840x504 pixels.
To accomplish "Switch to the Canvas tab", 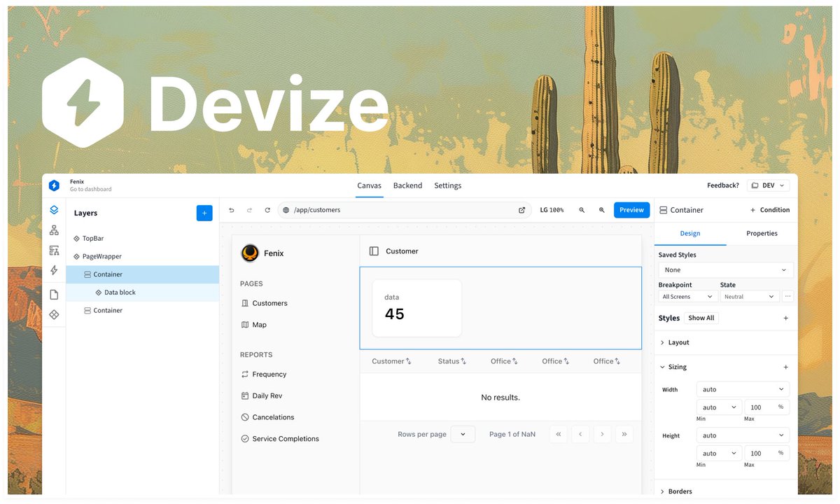I will [369, 185].
